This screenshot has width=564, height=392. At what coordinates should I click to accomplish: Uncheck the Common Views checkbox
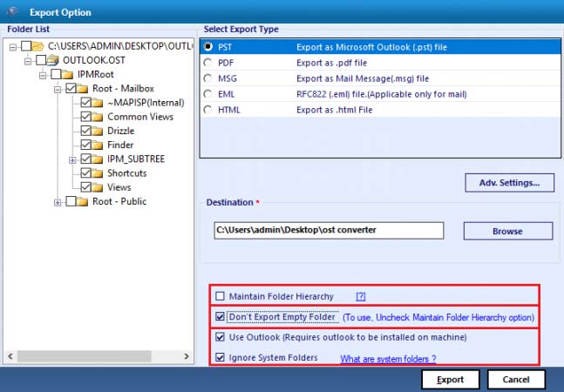click(85, 117)
